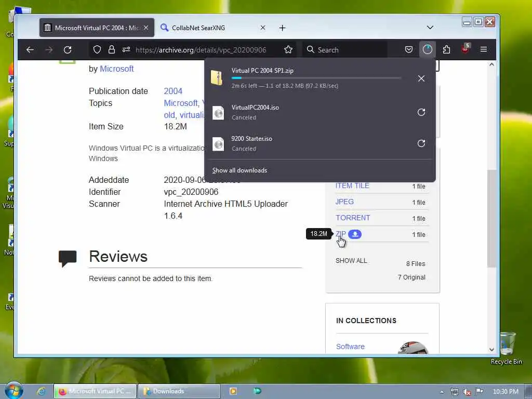Open uBlock Origin extension icon

point(465,49)
